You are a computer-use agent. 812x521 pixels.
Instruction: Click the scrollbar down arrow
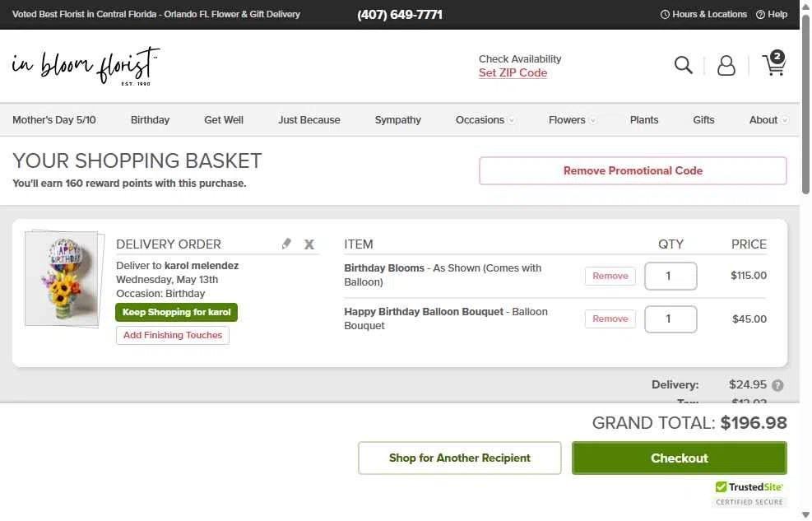pos(805,514)
